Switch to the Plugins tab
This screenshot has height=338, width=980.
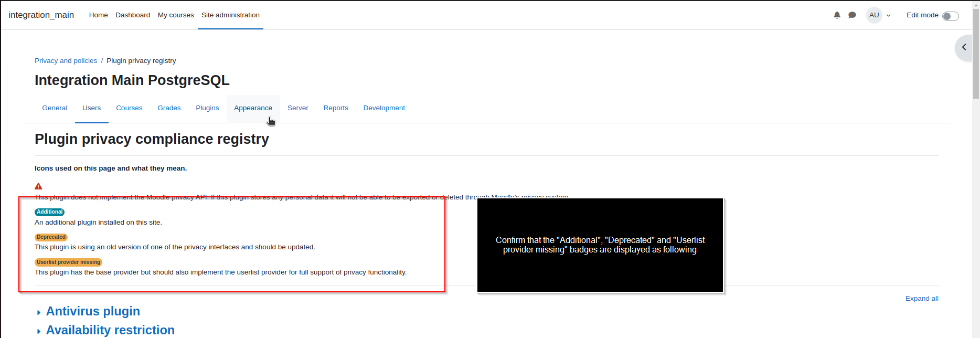(x=207, y=108)
